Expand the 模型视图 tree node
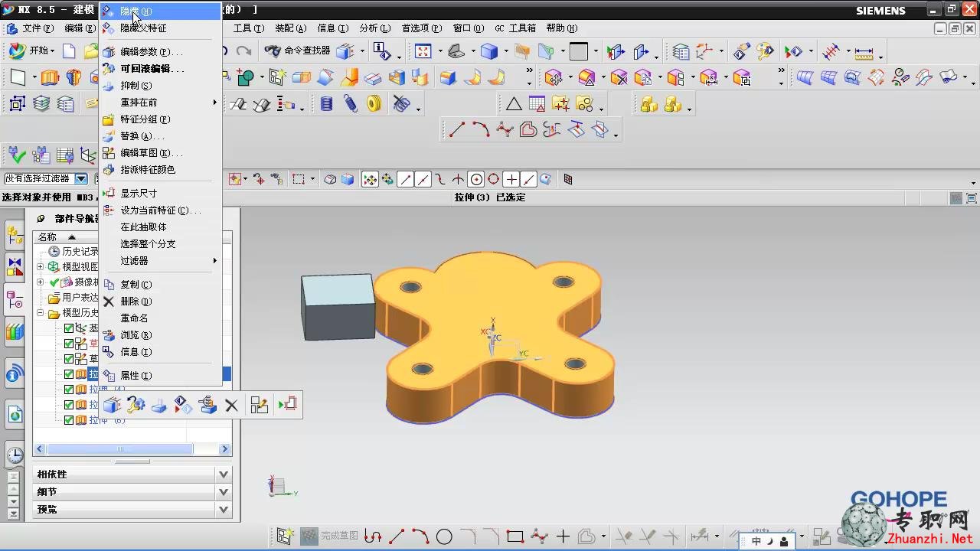 [41, 267]
